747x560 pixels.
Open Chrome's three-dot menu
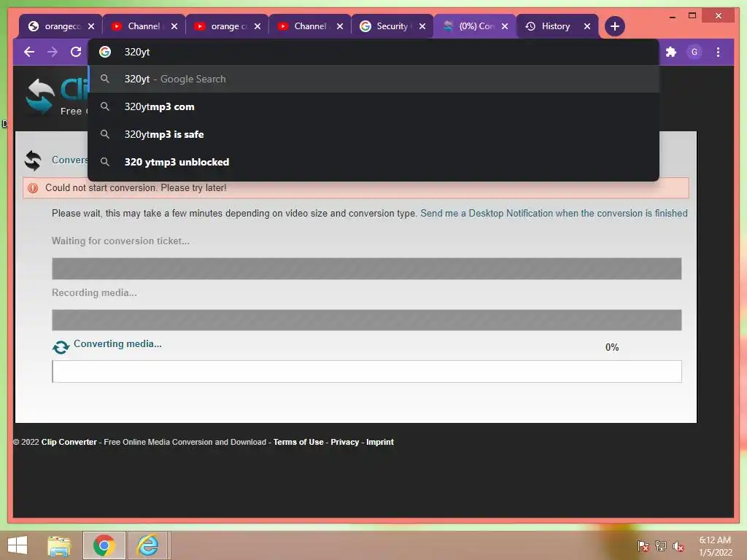(718, 52)
